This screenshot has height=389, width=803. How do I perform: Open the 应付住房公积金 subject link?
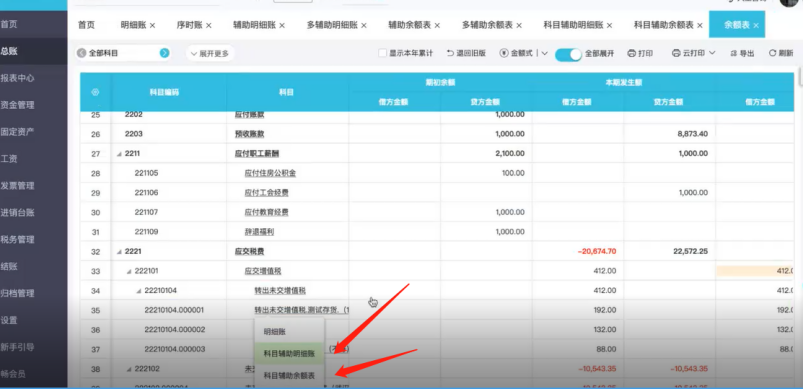pyautogui.click(x=270, y=173)
